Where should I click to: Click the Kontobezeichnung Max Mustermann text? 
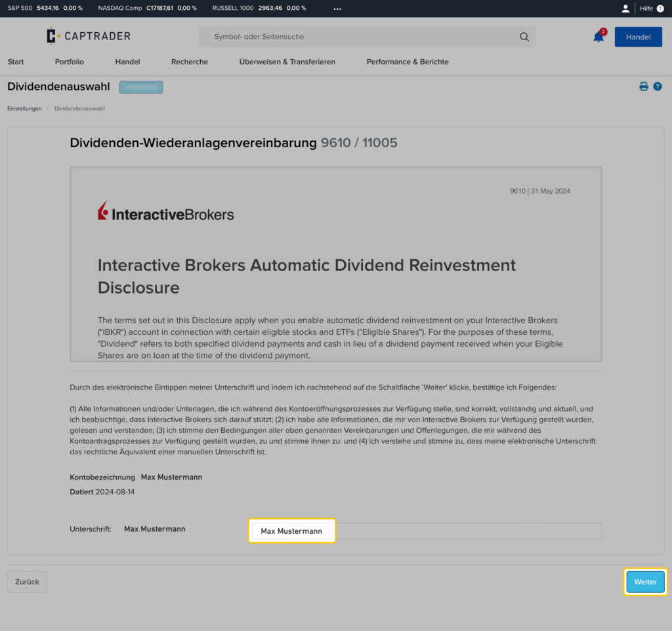coord(136,477)
